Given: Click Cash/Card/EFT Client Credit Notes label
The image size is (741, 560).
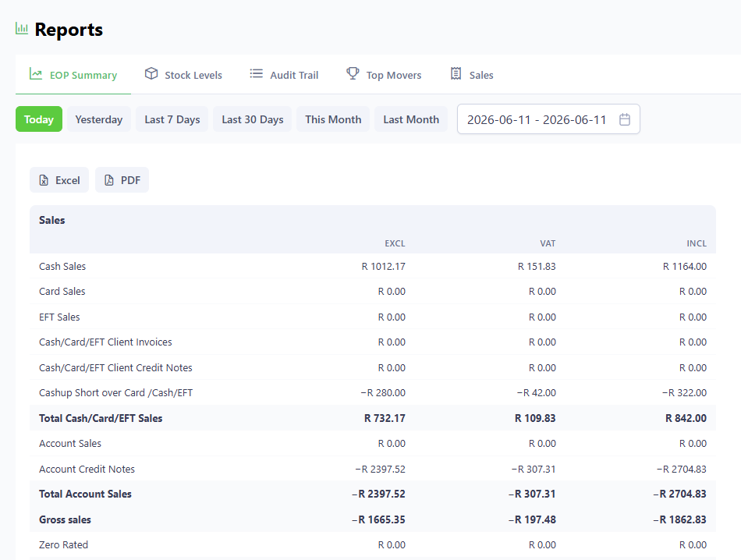Looking at the screenshot, I should tap(115, 367).
